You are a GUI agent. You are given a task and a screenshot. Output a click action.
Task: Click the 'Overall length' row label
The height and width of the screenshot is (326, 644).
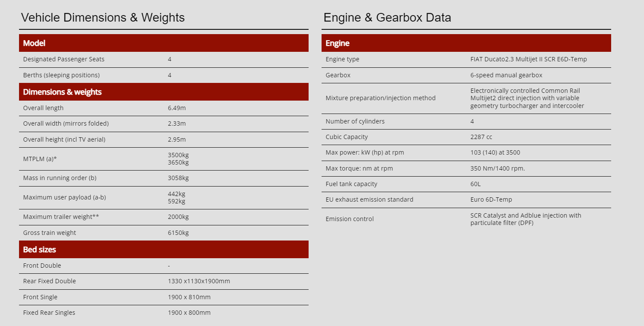coord(43,108)
